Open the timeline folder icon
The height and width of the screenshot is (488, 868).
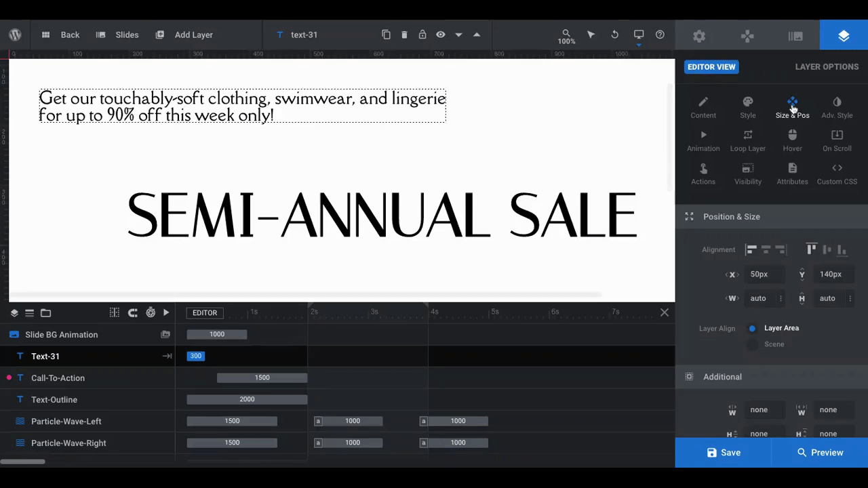[x=45, y=312]
